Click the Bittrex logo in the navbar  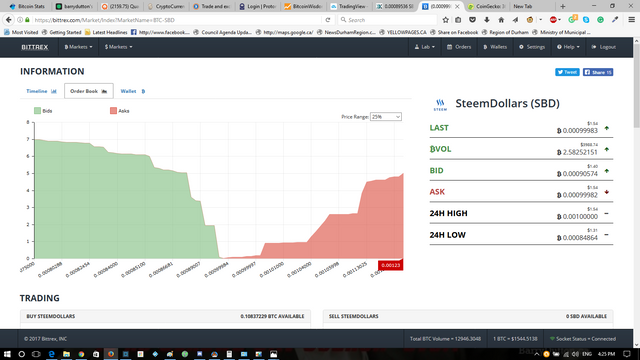(x=35, y=47)
